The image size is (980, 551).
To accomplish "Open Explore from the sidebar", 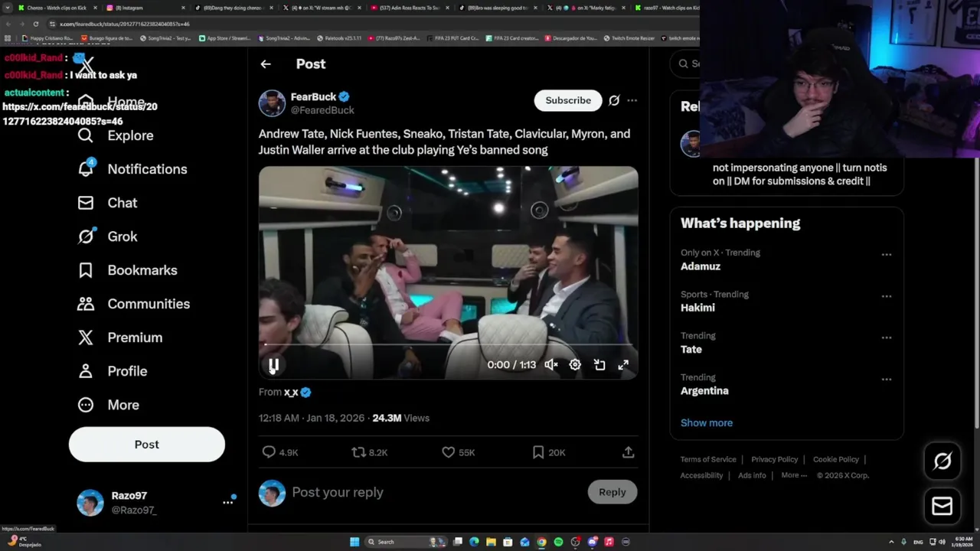I will point(116,135).
